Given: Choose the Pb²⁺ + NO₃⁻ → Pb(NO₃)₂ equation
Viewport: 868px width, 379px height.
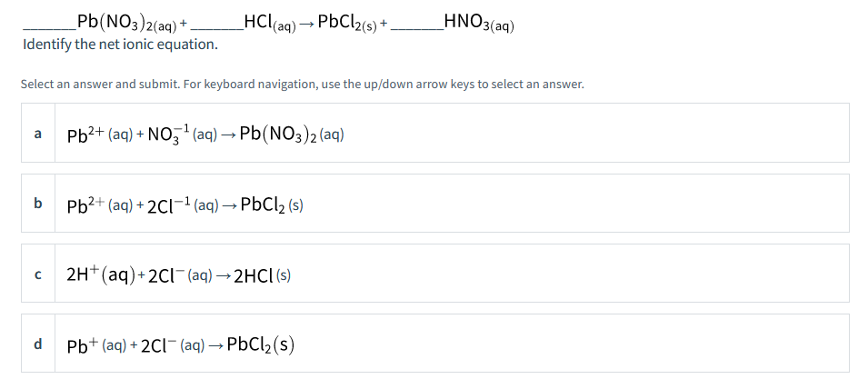Looking at the screenshot, I should 205,135.
